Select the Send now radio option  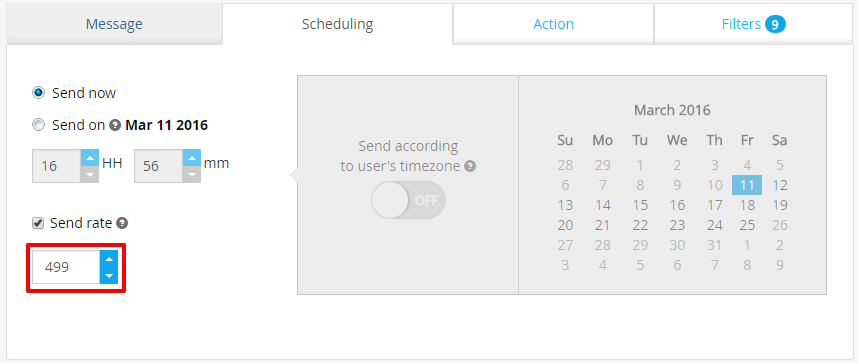tap(38, 93)
